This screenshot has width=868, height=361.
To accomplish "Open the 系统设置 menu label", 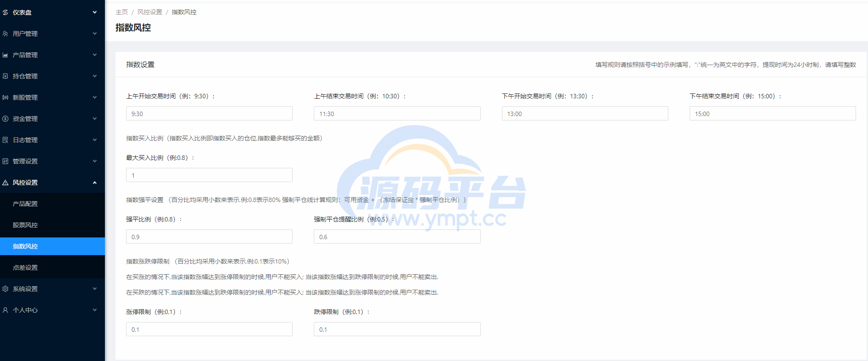I will [25, 289].
